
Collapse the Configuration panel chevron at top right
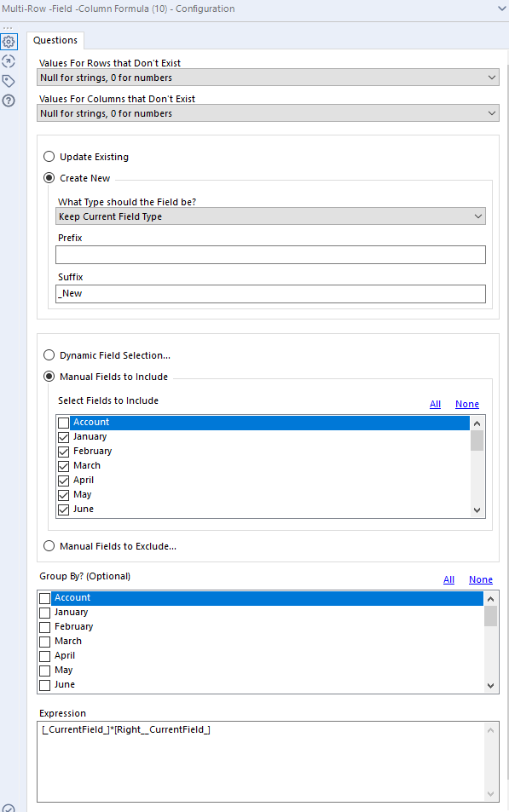501,9
